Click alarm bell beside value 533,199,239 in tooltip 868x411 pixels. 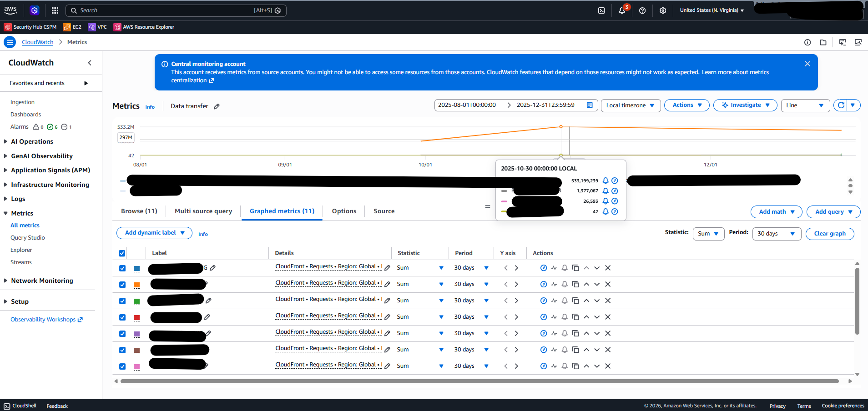tap(606, 180)
